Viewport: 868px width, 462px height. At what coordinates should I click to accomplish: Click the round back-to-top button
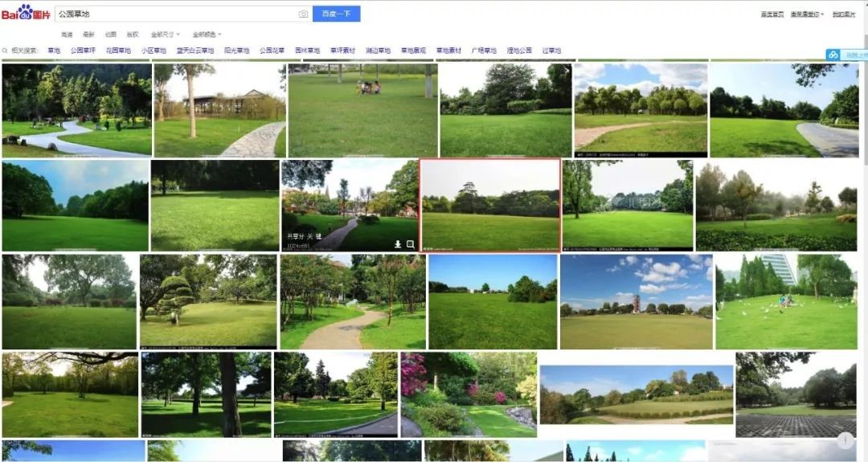pos(845,440)
